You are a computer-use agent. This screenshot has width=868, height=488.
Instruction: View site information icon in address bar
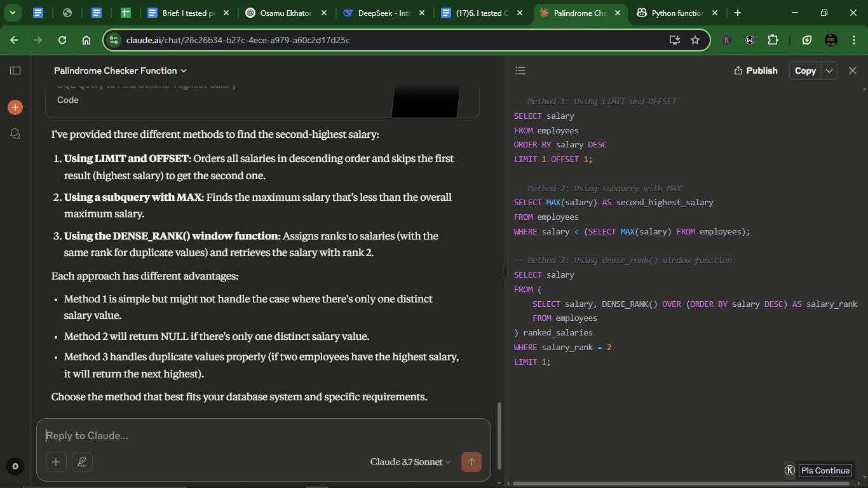[x=114, y=40]
